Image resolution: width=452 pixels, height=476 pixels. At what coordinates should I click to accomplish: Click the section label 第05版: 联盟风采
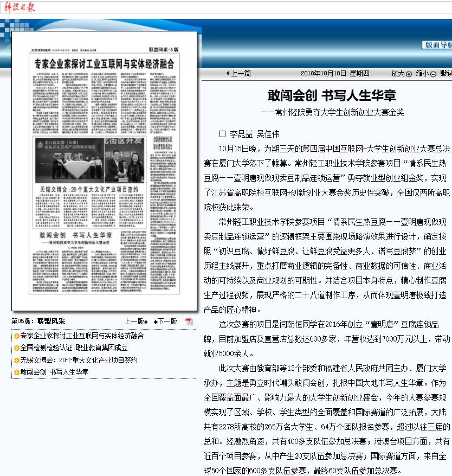[x=38, y=321]
